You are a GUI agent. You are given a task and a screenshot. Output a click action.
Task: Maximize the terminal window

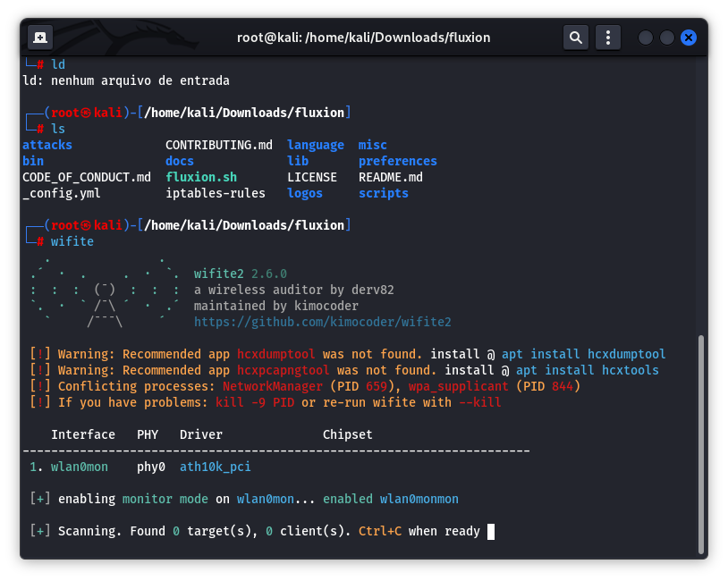(667, 38)
